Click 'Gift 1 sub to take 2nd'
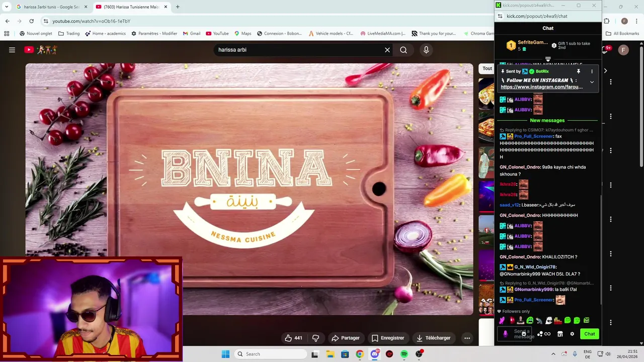Image resolution: width=644 pixels, height=362 pixels. [x=571, y=45]
